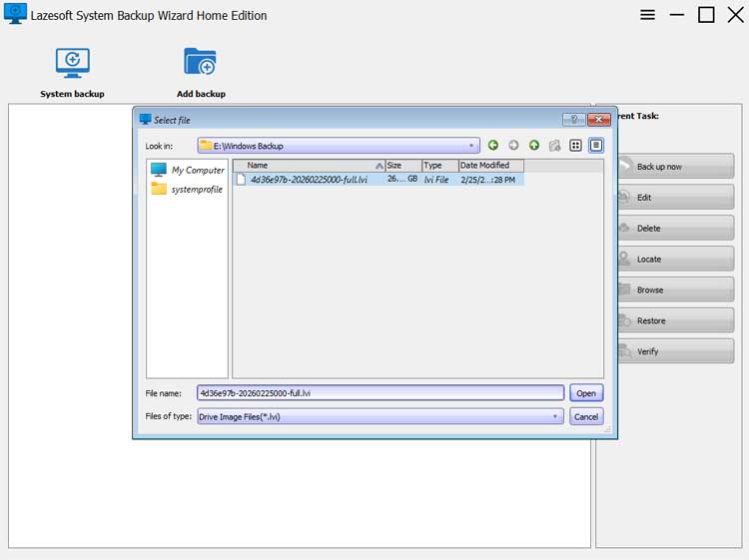Open the hamburger menu in title bar

coord(647,15)
